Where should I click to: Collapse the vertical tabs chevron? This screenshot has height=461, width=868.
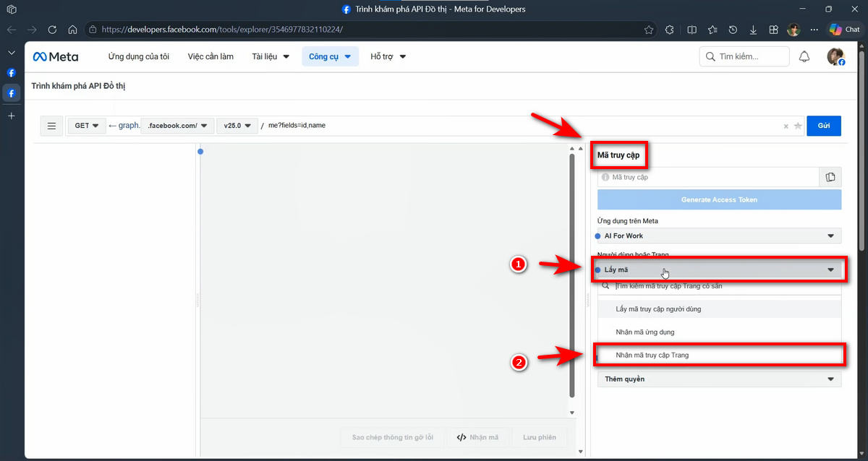click(11, 53)
